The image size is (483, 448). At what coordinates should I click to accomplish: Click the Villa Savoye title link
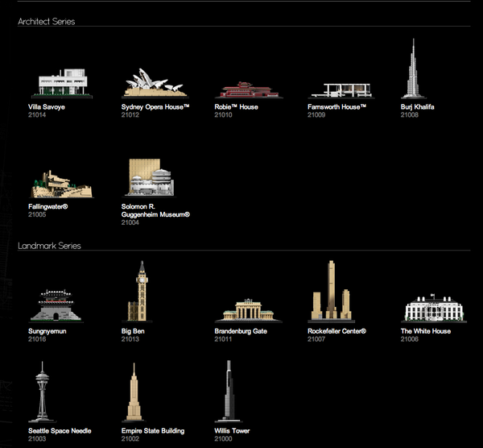coord(47,107)
